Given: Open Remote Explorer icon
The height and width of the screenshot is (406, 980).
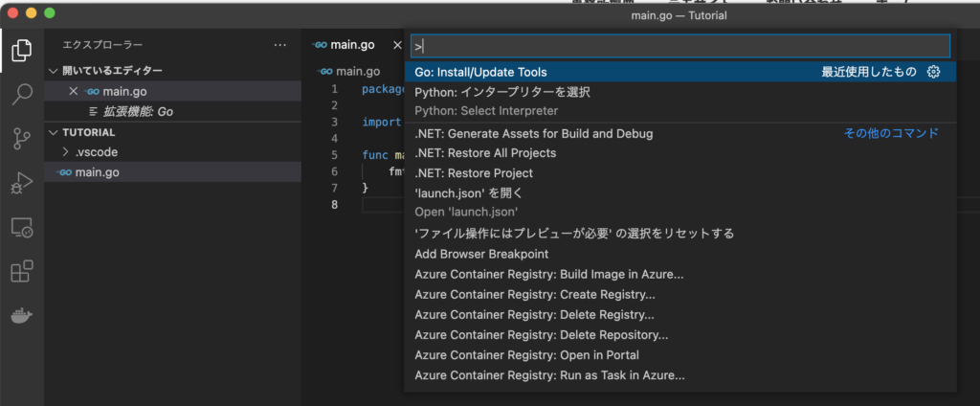Looking at the screenshot, I should pyautogui.click(x=22, y=228).
